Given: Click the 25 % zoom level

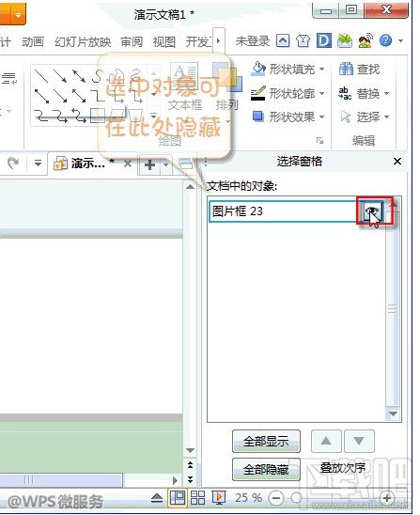Looking at the screenshot, I should point(248,498).
